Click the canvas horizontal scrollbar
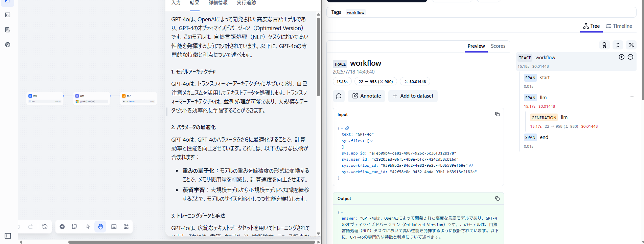Screen dimensions: 644x244 point(192,242)
